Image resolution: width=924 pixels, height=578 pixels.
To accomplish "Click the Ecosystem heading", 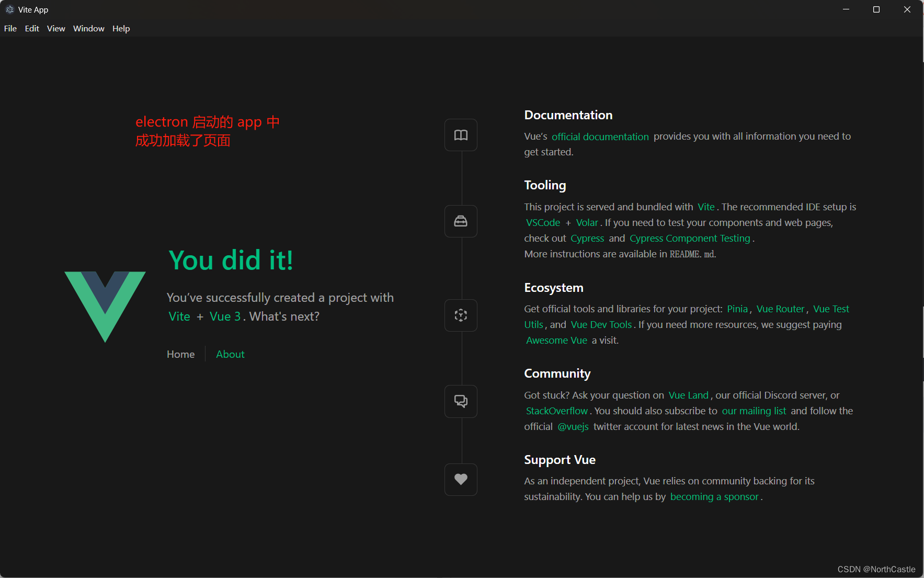I will pos(554,288).
